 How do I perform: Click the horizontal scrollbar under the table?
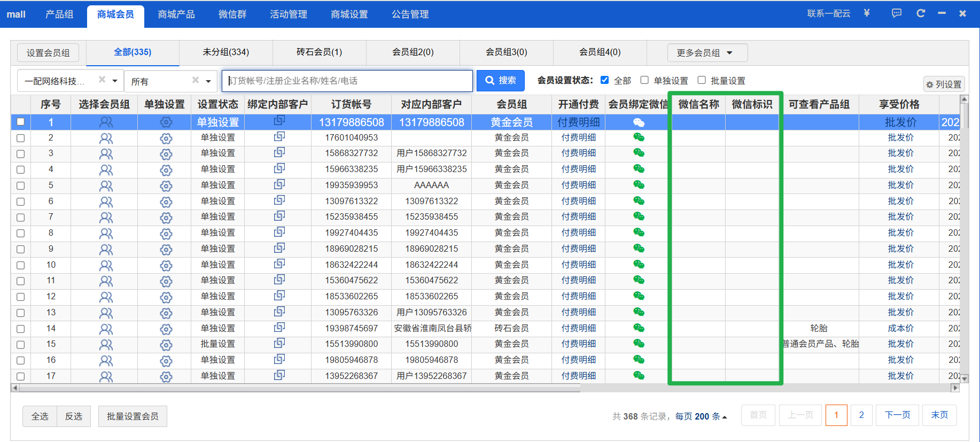point(299,388)
